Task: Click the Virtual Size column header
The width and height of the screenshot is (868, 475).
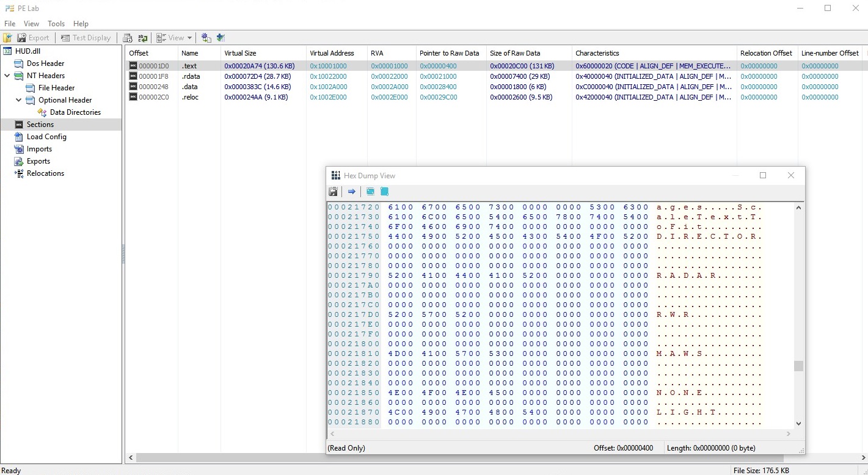Action: (x=263, y=53)
